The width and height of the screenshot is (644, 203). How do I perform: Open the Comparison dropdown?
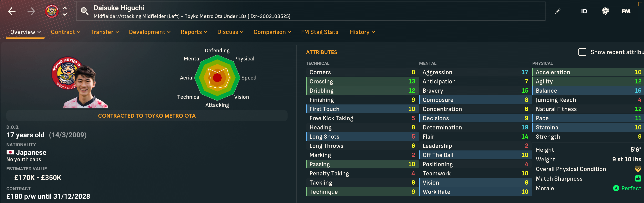[x=272, y=32]
